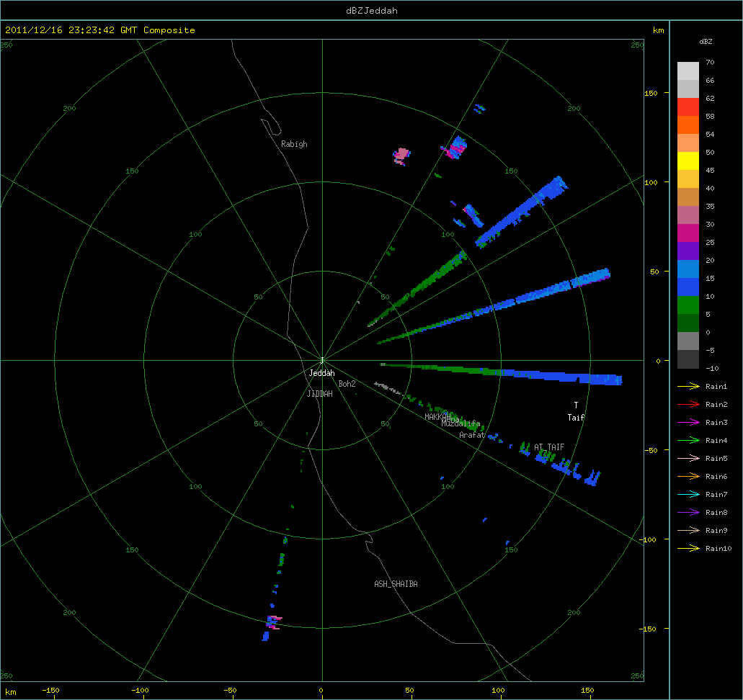Click the yellow 45–50 dBZ swatch
Screen dimensions: 743x700
pos(688,161)
